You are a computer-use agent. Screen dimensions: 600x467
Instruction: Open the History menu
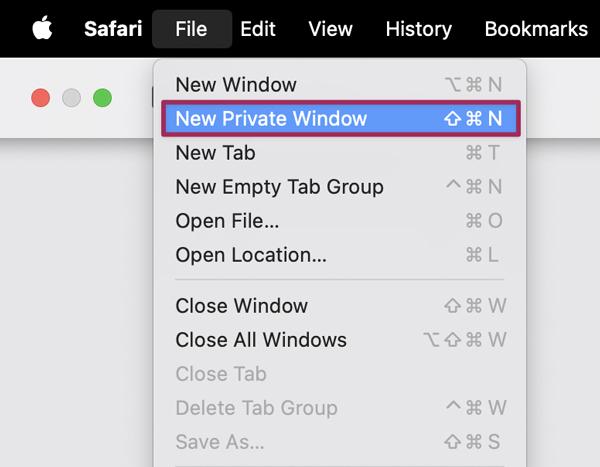[418, 29]
